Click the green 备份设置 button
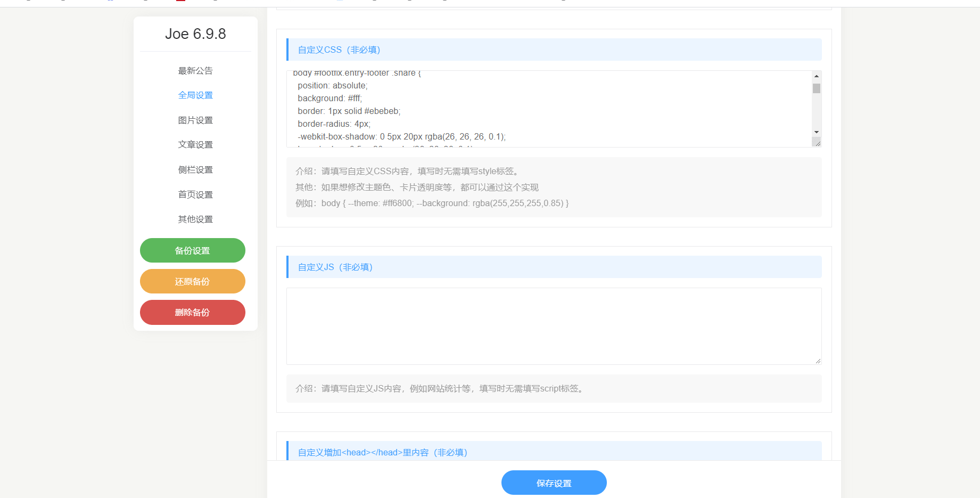The width and height of the screenshot is (980, 498). [193, 250]
